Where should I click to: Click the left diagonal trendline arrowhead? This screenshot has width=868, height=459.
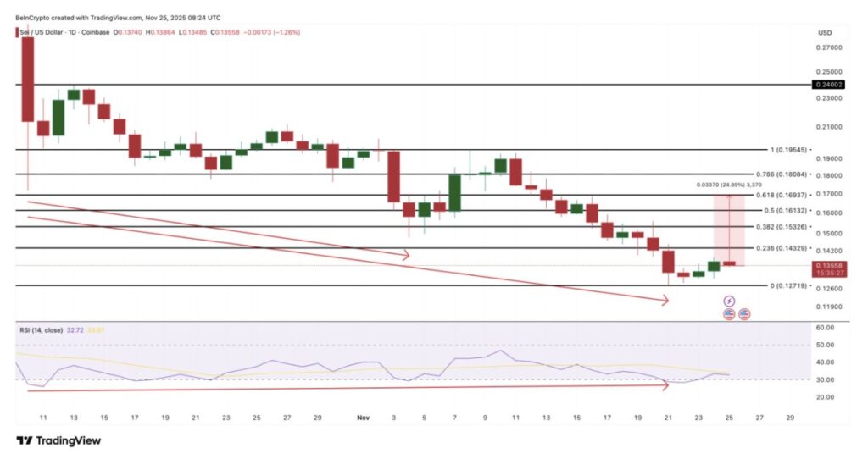pos(406,254)
